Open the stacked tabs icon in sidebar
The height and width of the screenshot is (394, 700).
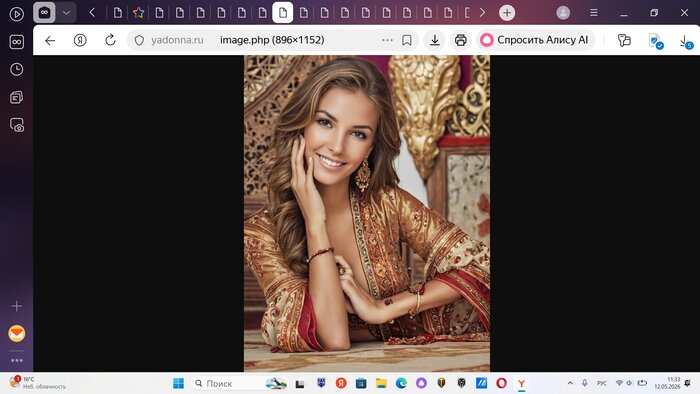17,97
